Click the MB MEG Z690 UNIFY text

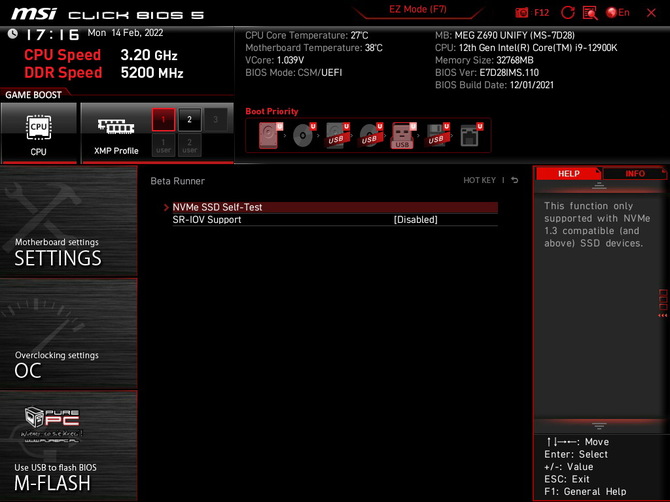click(505, 35)
